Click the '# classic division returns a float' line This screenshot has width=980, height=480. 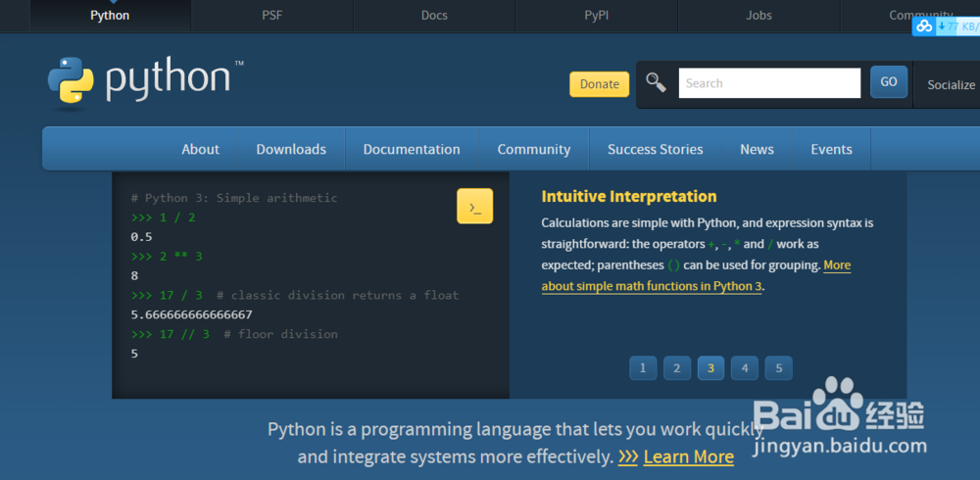[x=295, y=295]
